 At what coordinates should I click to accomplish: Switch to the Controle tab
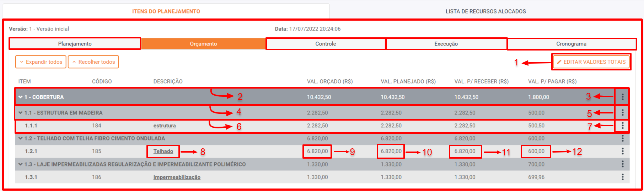point(326,44)
